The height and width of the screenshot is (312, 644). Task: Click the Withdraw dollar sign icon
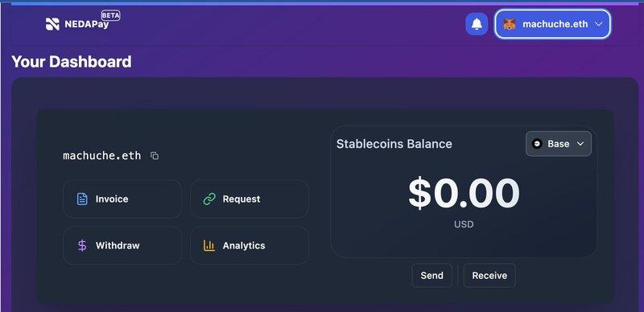pyautogui.click(x=82, y=245)
